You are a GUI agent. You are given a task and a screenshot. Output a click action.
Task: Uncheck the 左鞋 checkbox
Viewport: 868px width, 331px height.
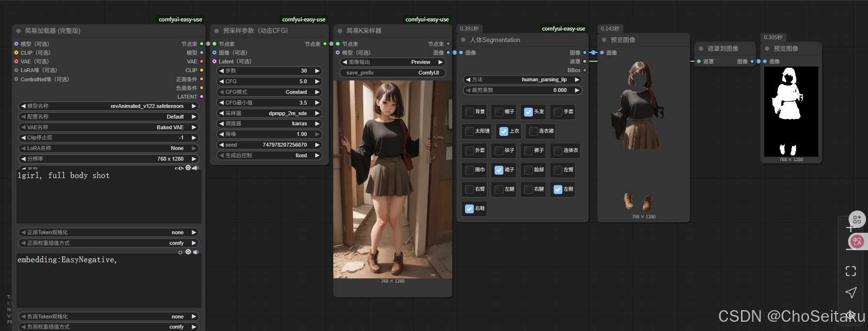(x=558, y=189)
